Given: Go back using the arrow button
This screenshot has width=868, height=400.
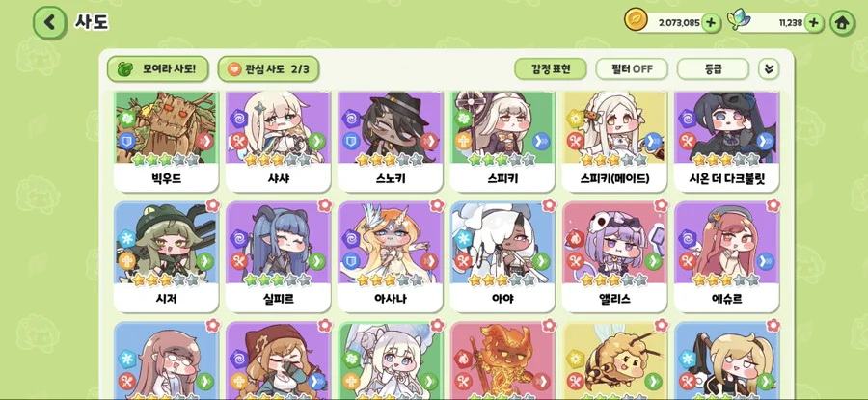Looking at the screenshot, I should pos(50,22).
